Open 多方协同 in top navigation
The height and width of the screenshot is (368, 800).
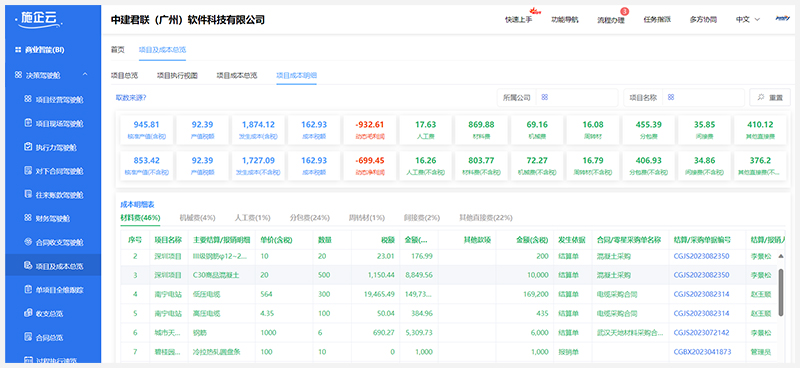pos(703,19)
